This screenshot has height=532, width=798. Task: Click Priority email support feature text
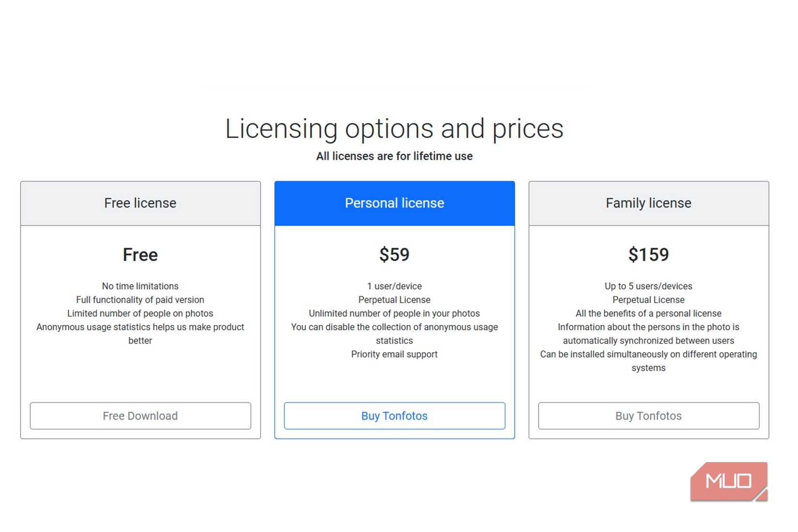pyautogui.click(x=394, y=354)
